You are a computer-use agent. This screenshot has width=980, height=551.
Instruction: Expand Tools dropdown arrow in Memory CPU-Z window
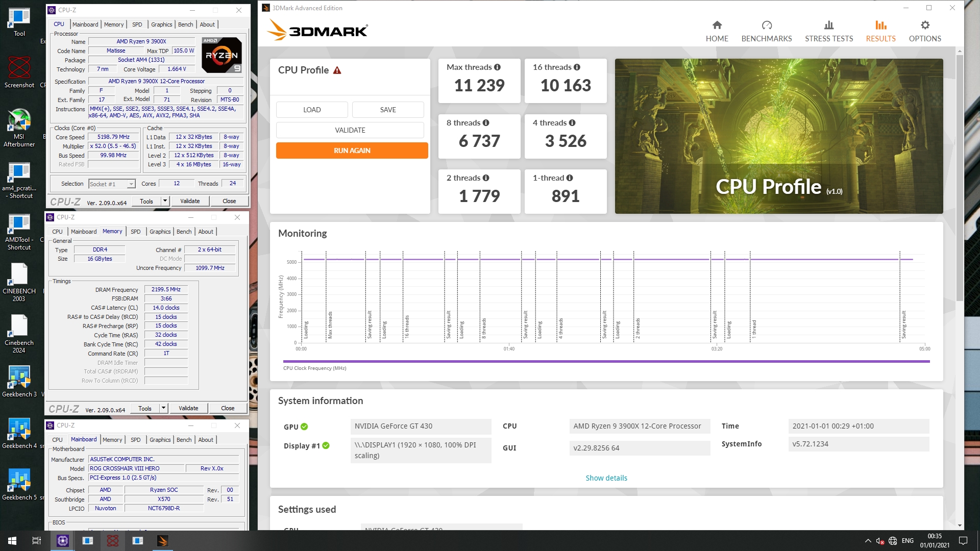pos(163,408)
